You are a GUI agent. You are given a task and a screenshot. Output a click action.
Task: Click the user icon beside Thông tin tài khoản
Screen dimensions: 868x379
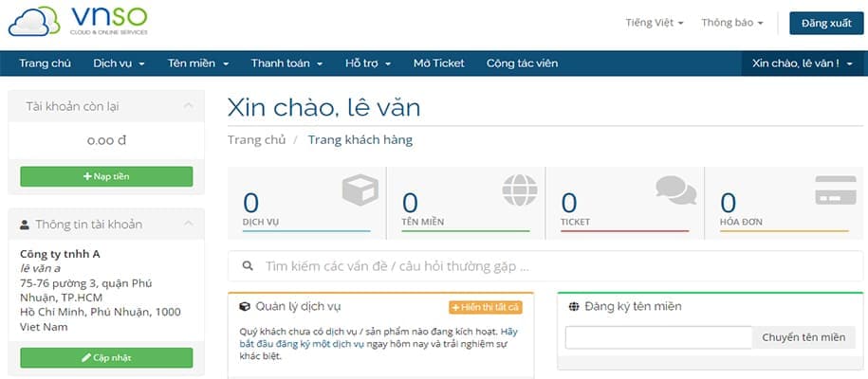(x=25, y=225)
